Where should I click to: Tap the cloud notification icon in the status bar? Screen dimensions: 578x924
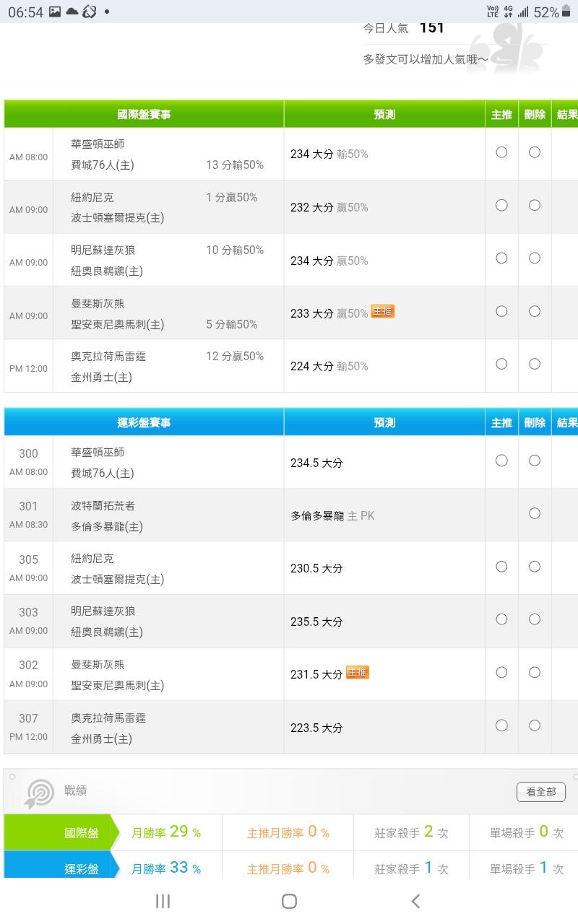point(72,12)
